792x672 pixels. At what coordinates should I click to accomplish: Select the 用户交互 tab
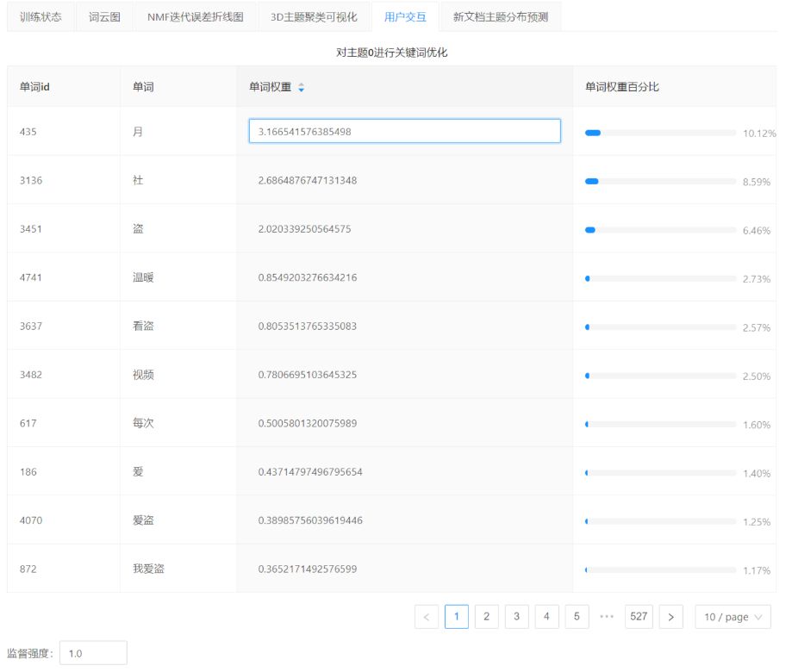tap(405, 17)
